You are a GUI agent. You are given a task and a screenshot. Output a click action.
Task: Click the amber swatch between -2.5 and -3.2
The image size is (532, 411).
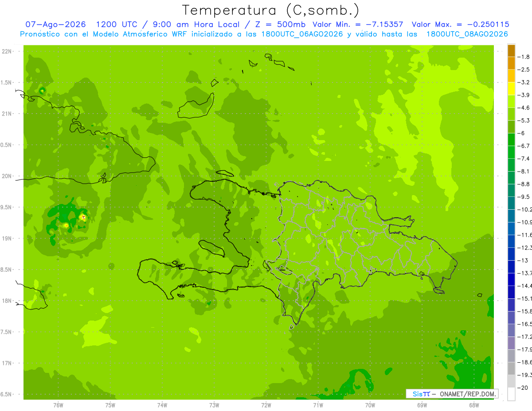[511, 76]
